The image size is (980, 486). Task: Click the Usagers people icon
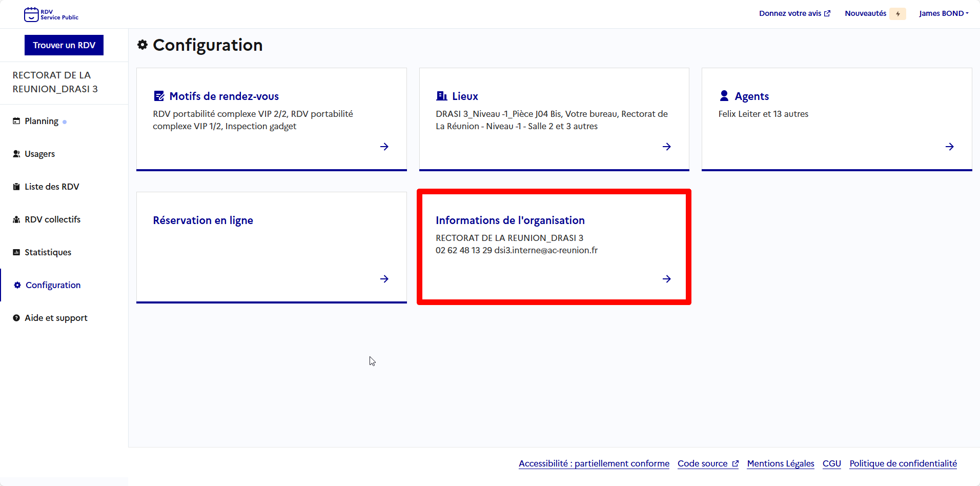click(16, 154)
